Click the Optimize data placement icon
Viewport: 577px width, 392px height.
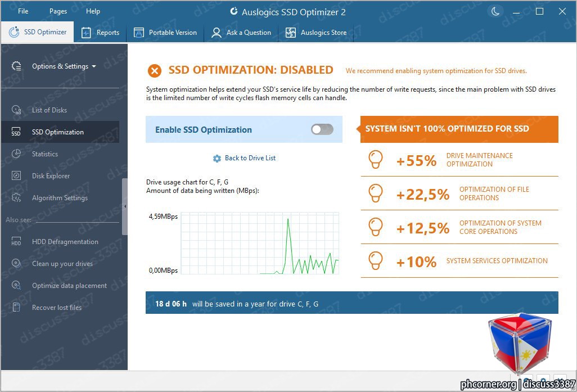pyautogui.click(x=16, y=285)
